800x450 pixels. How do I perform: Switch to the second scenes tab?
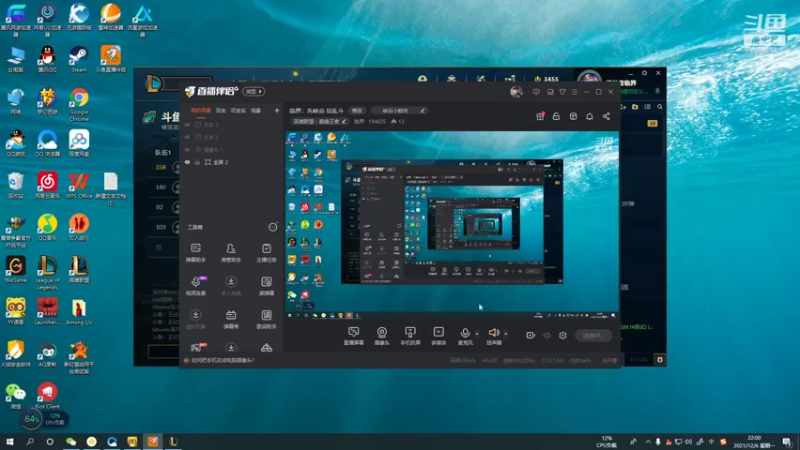(x=220, y=110)
